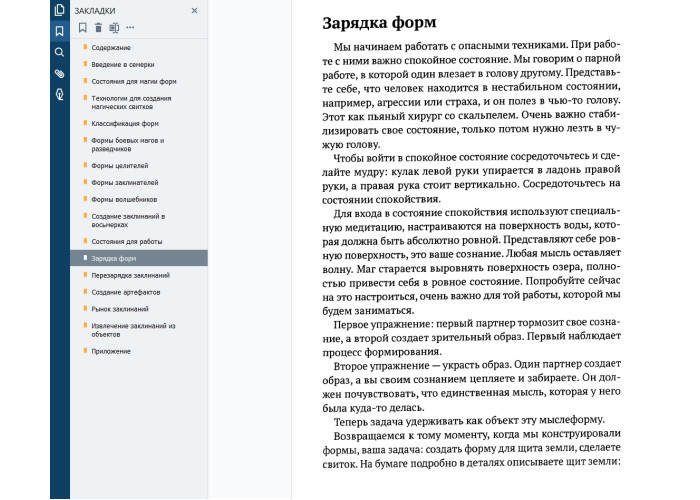The width and height of the screenshot is (700, 500).
Task: Select highlighted Зарядка форм bookmark
Action: [113, 258]
